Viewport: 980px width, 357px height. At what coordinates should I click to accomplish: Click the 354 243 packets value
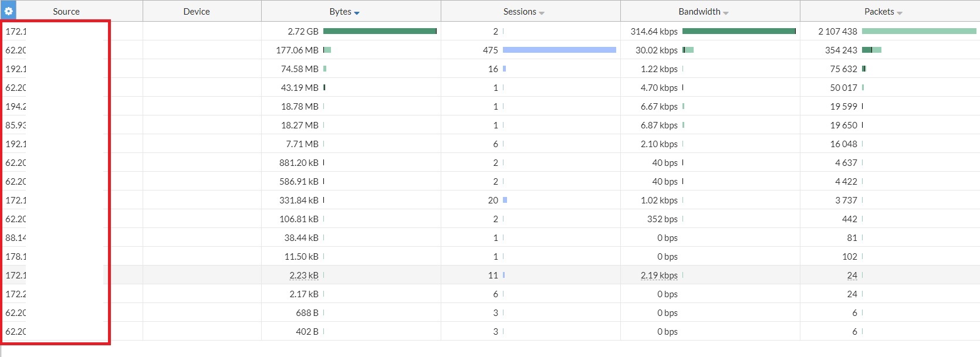841,50
